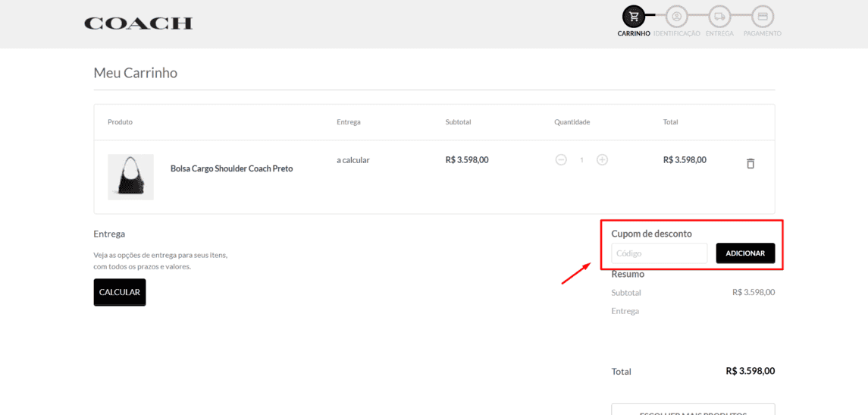Image resolution: width=868 pixels, height=415 pixels.
Task: Select the Carrinho cart step icon
Action: coord(634,16)
